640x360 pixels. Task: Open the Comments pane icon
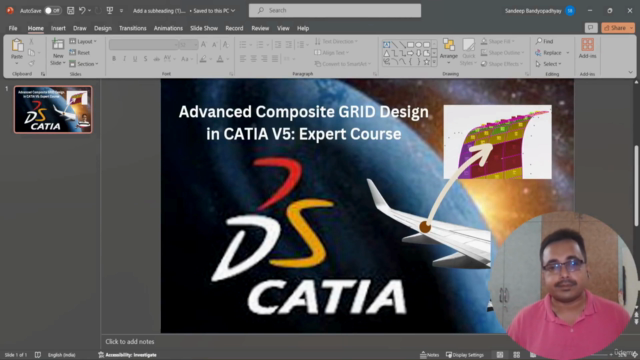click(591, 28)
